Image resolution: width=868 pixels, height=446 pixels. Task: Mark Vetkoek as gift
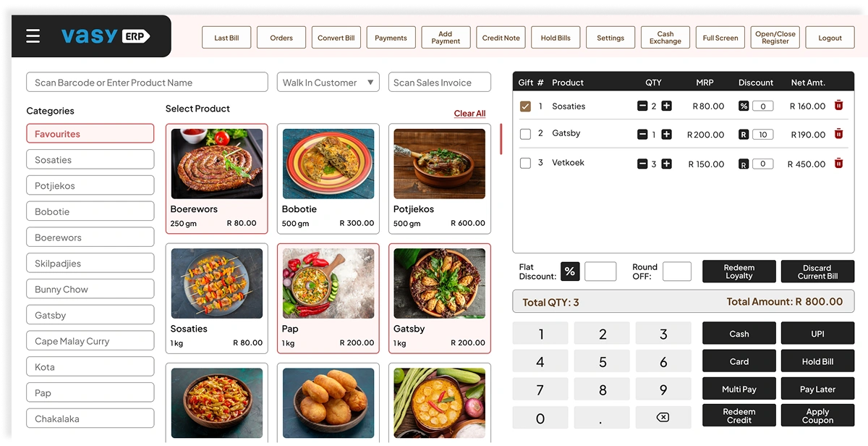pos(526,164)
